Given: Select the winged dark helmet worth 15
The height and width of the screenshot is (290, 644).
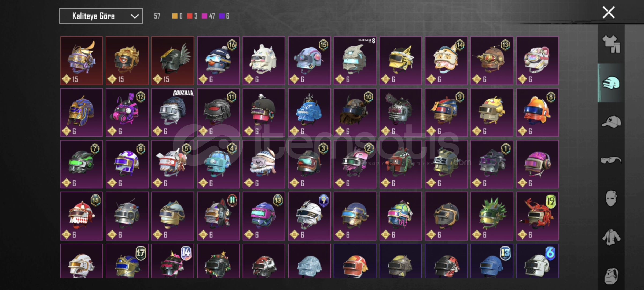Looking at the screenshot, I should tap(172, 61).
